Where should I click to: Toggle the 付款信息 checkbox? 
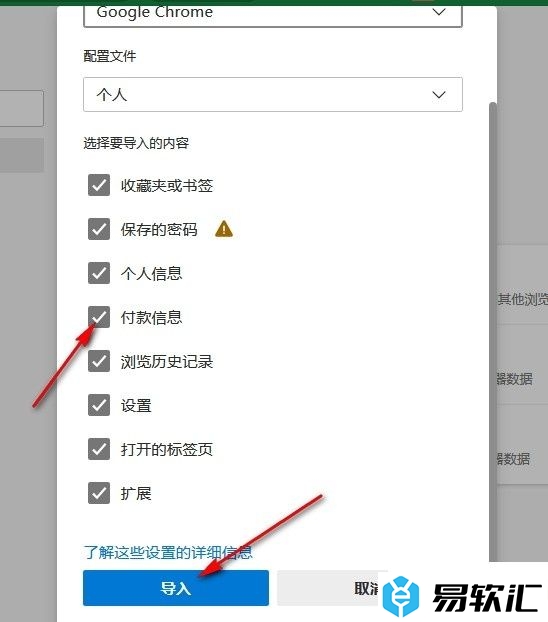99,317
